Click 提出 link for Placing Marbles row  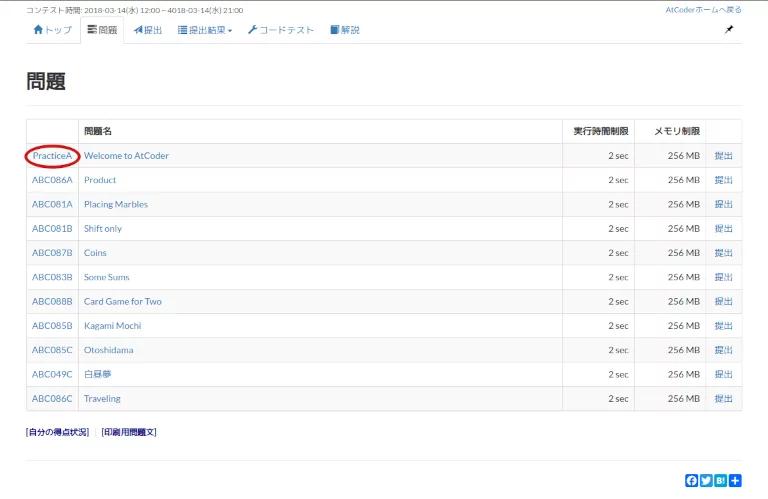pyautogui.click(x=723, y=205)
